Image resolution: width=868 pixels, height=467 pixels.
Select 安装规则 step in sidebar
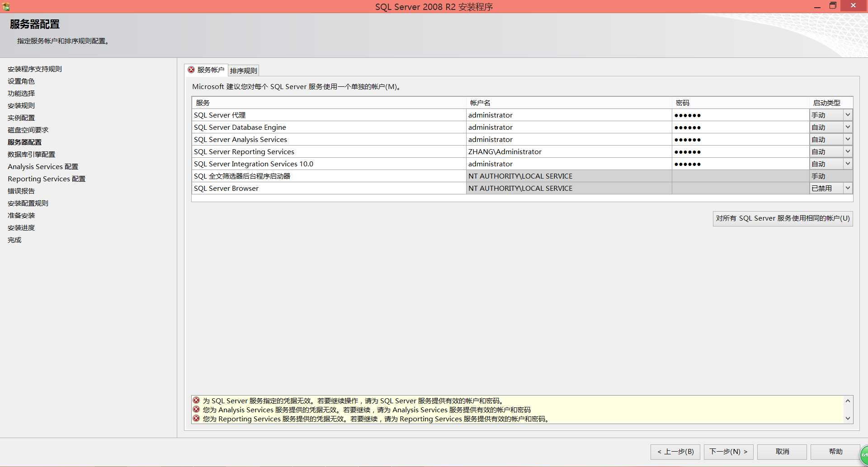click(x=21, y=106)
